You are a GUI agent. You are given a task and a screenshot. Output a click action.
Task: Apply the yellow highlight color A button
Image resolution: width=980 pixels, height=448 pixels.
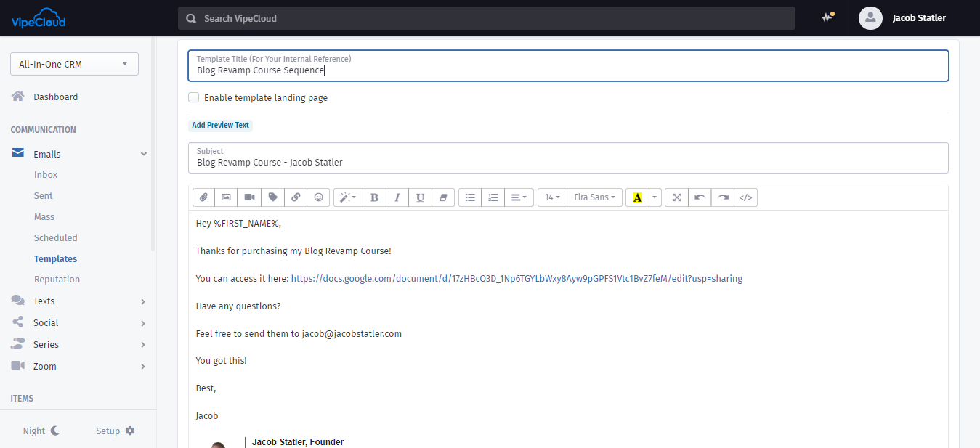(x=637, y=197)
